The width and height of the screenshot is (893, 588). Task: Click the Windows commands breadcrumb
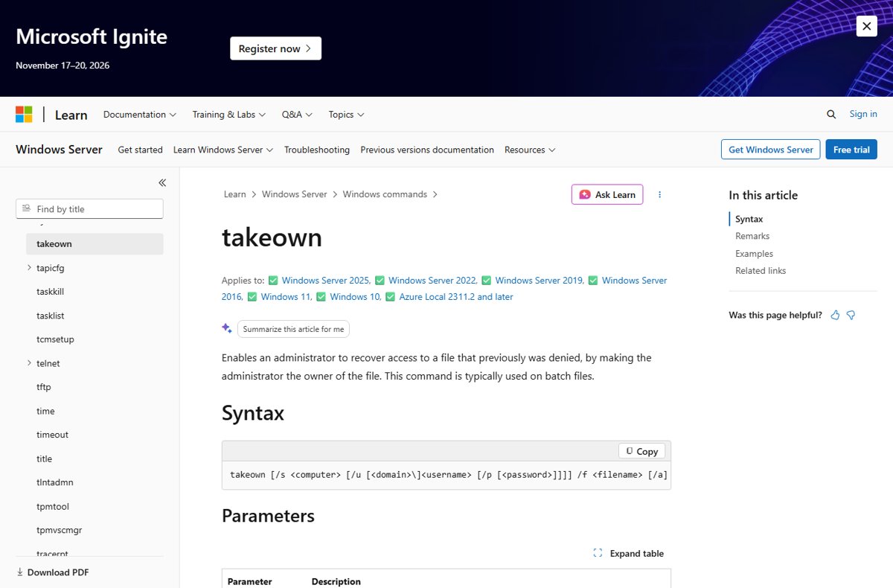tap(385, 194)
